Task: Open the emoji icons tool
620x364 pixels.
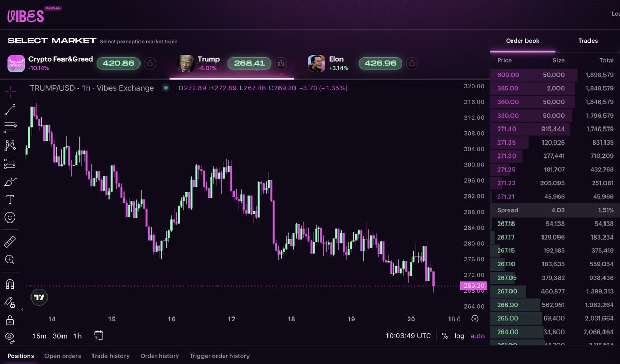Action: point(10,217)
